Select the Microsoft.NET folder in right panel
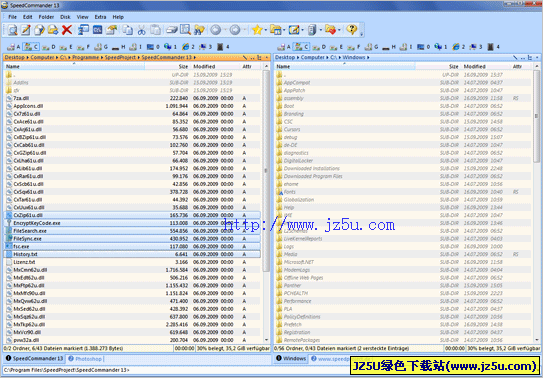 [x=403, y=262]
